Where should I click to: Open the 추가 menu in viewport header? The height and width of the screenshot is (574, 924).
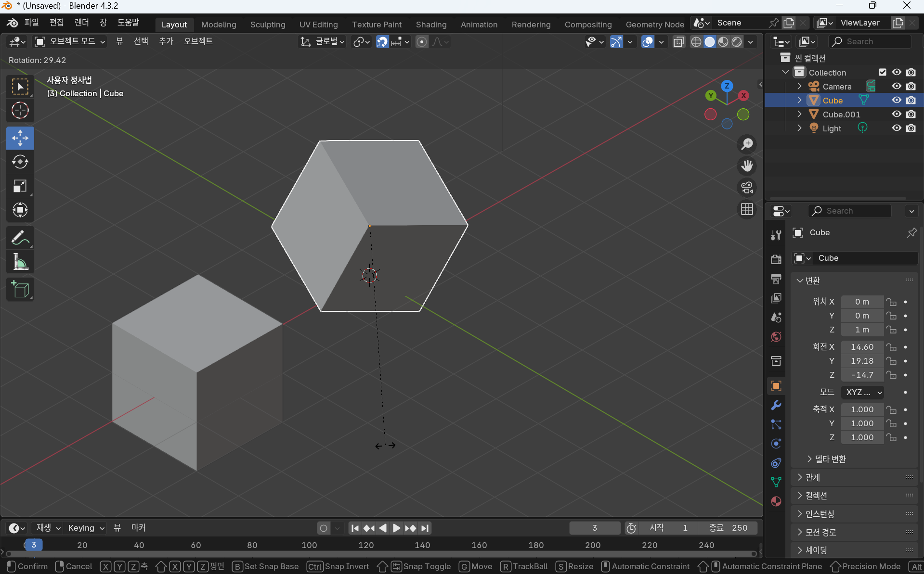tap(166, 41)
